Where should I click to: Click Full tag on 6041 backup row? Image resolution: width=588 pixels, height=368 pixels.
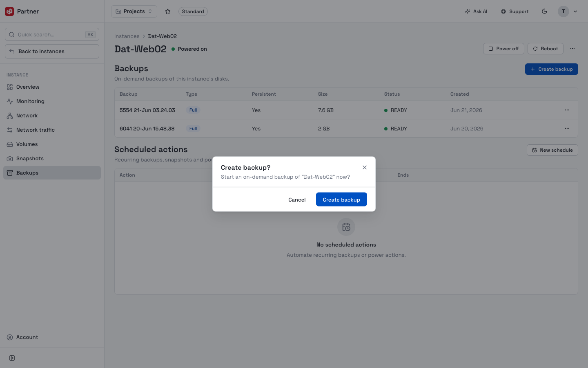[x=193, y=129]
